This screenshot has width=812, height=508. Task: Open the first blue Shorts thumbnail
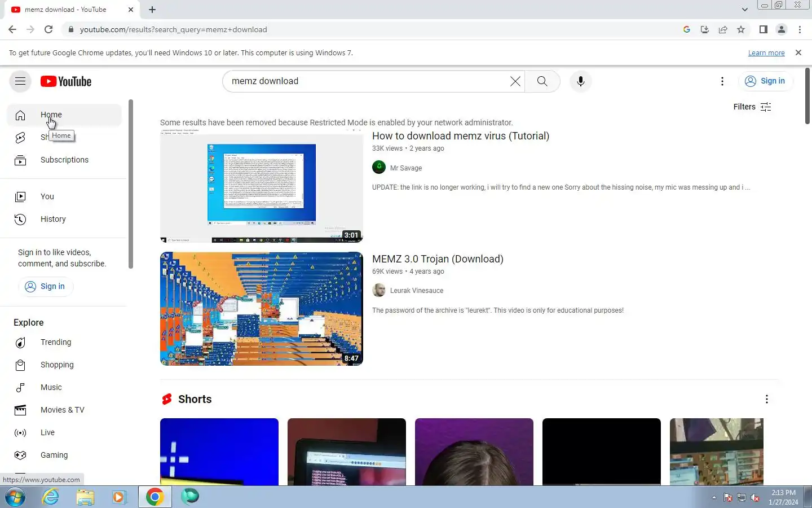point(219,452)
